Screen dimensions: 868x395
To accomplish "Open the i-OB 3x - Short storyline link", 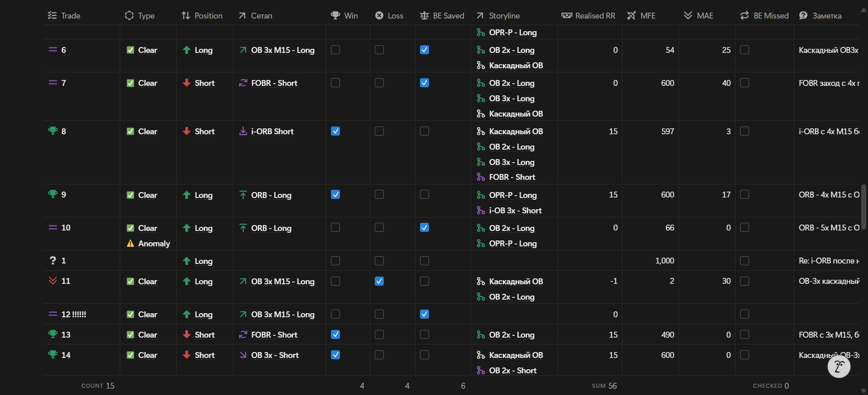I will (515, 210).
